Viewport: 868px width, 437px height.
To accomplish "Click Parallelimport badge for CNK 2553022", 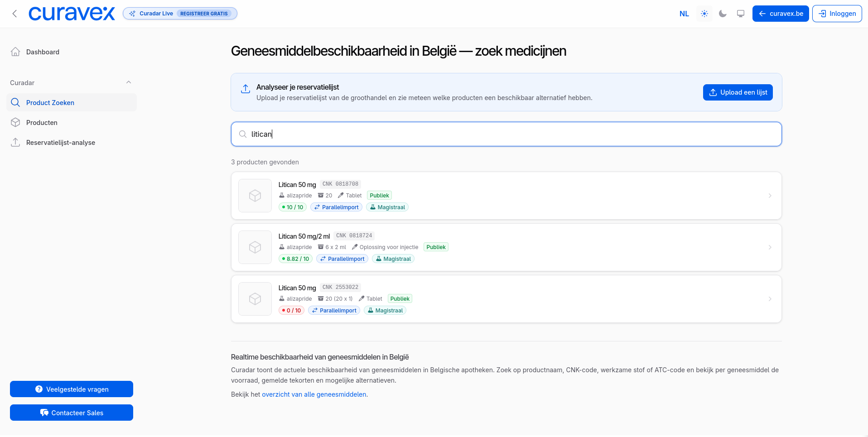I will tap(334, 311).
